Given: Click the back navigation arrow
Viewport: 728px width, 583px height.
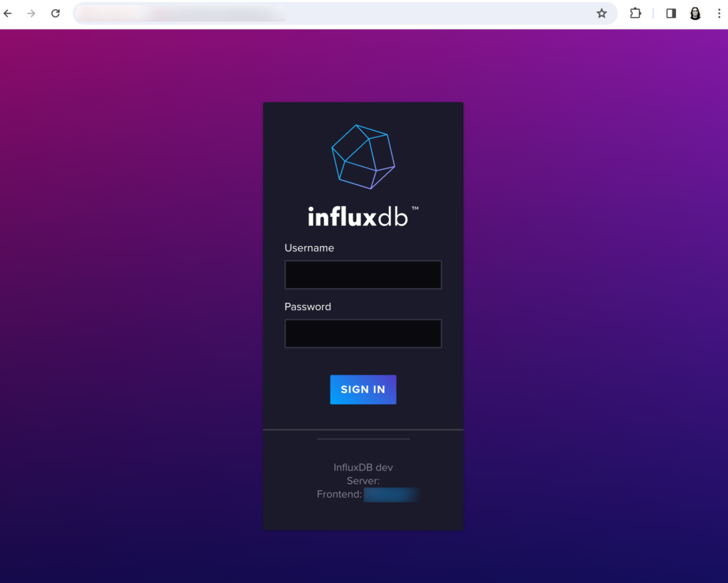Looking at the screenshot, I should 7,13.
